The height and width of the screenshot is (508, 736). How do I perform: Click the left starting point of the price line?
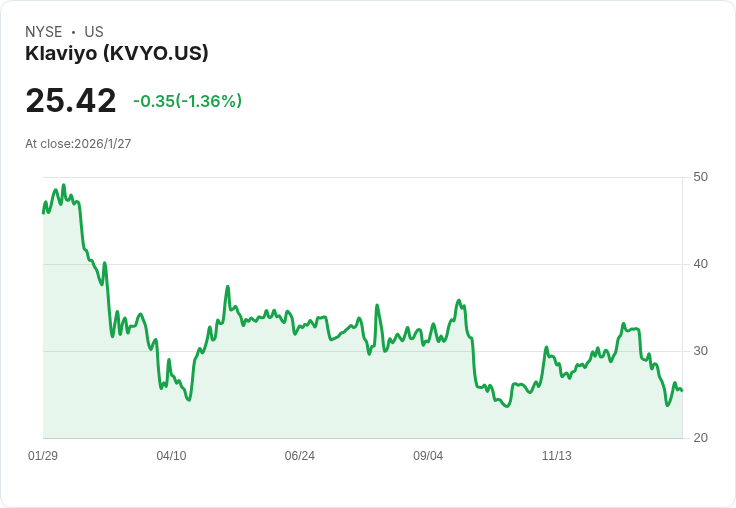(43, 212)
